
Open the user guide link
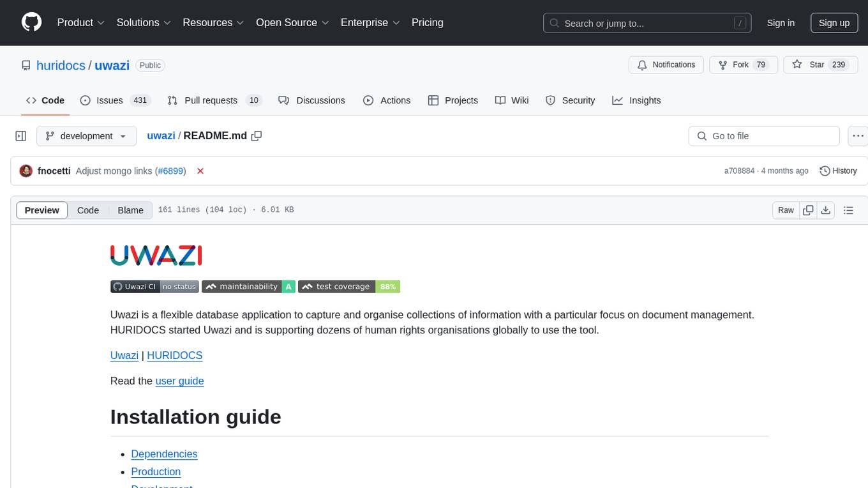click(x=179, y=381)
